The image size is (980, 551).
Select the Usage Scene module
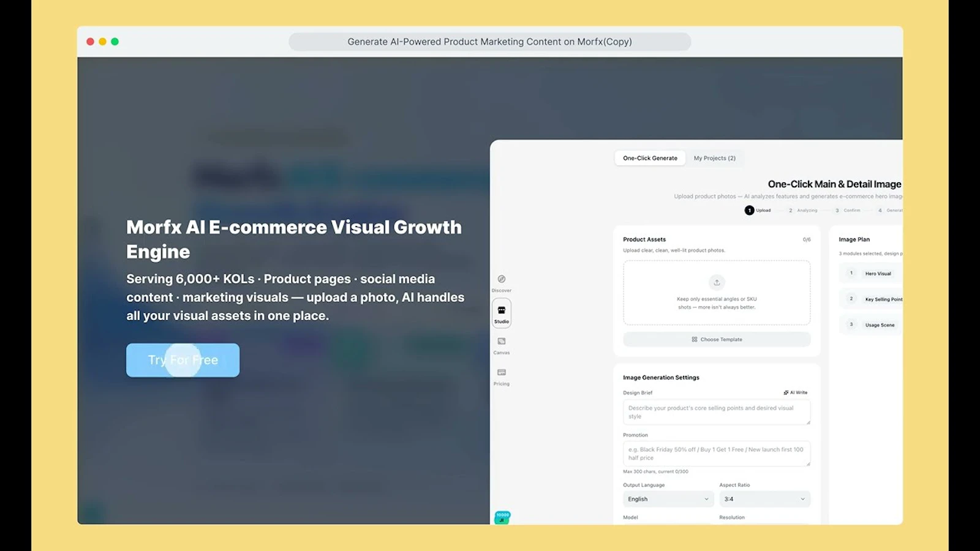click(870, 324)
